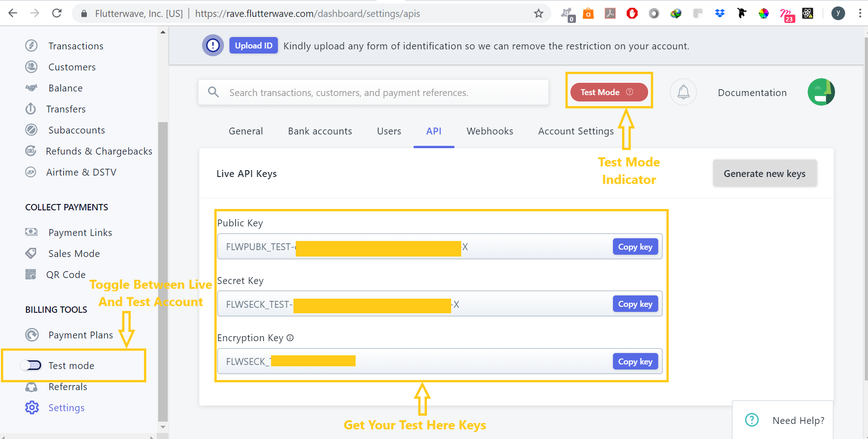Open the Sales Mode sidebar link

point(74,253)
